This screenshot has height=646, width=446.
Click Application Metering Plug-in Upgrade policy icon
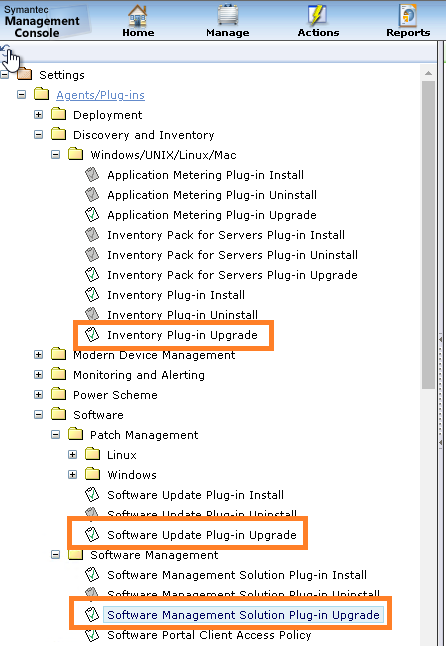(x=92, y=214)
